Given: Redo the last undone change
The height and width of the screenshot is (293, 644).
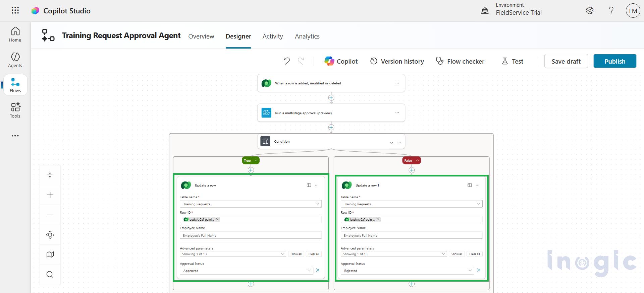Looking at the screenshot, I should (x=301, y=61).
